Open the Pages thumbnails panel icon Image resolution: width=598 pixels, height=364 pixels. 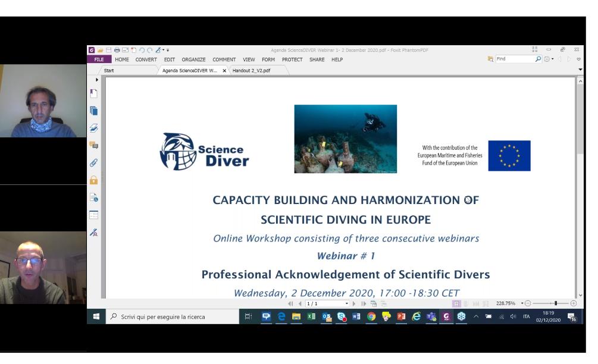94,111
